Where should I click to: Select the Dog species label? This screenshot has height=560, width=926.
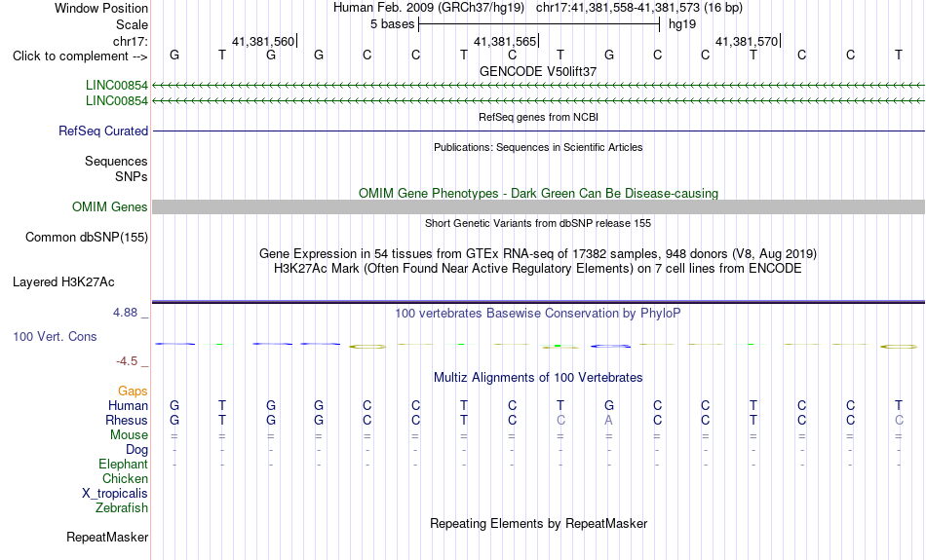(x=136, y=450)
